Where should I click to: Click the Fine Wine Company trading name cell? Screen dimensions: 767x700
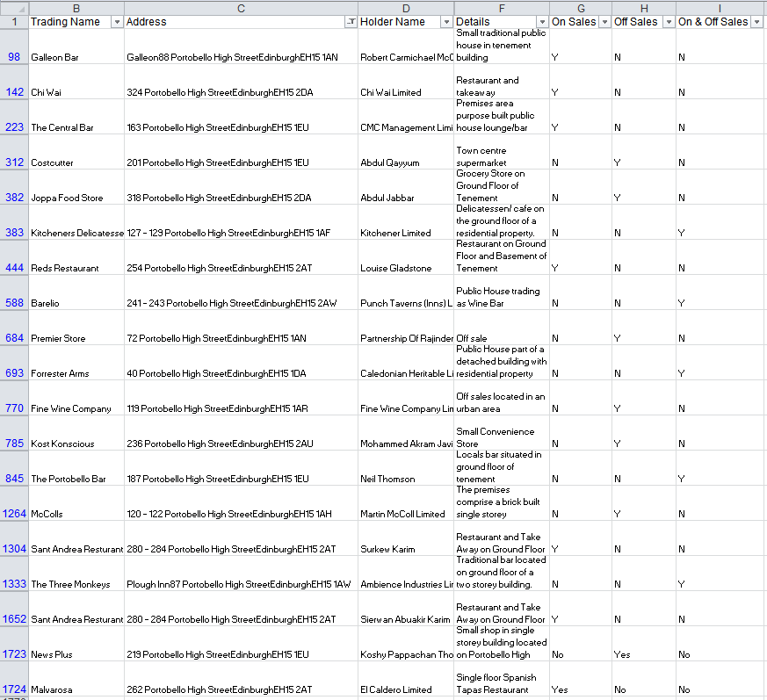(x=76, y=398)
